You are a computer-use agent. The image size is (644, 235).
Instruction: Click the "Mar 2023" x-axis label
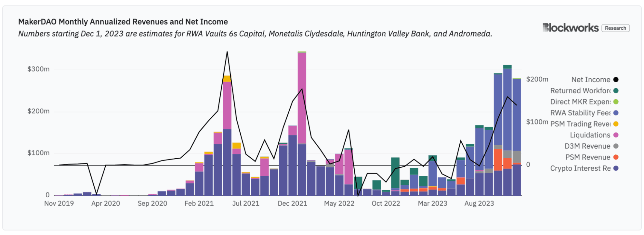(433, 203)
